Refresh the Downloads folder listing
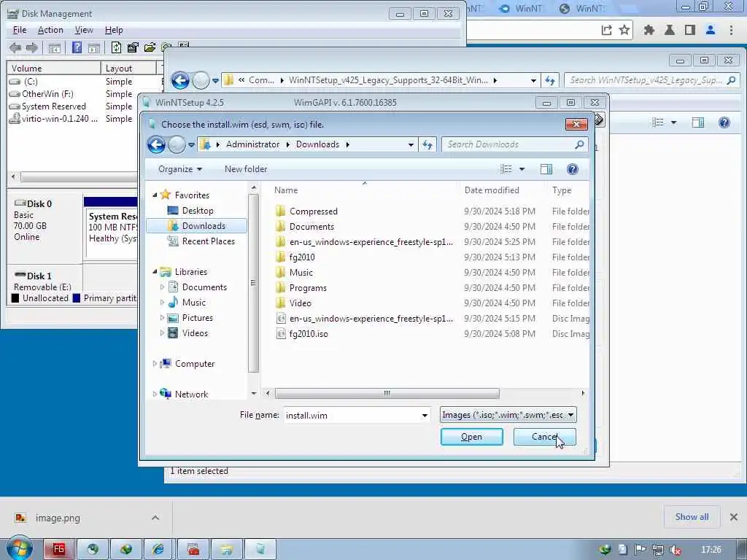Image resolution: width=747 pixels, height=560 pixels. (x=427, y=145)
